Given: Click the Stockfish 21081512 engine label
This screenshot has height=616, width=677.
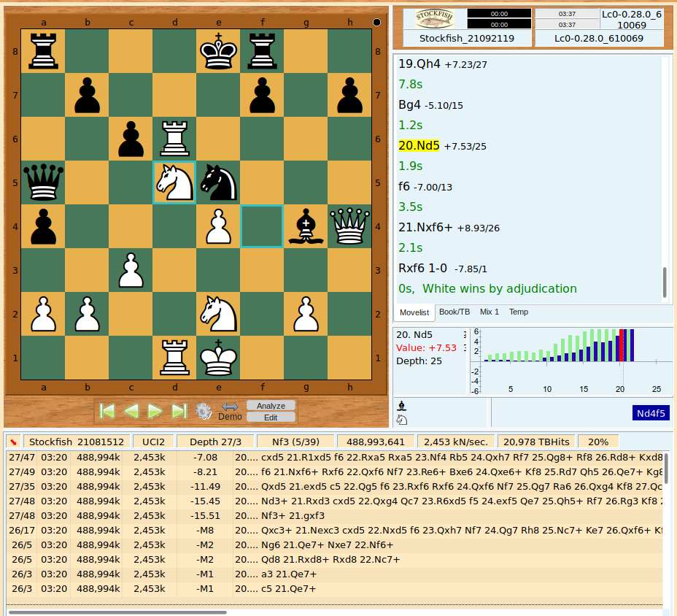Looking at the screenshot, I should click(x=77, y=442).
